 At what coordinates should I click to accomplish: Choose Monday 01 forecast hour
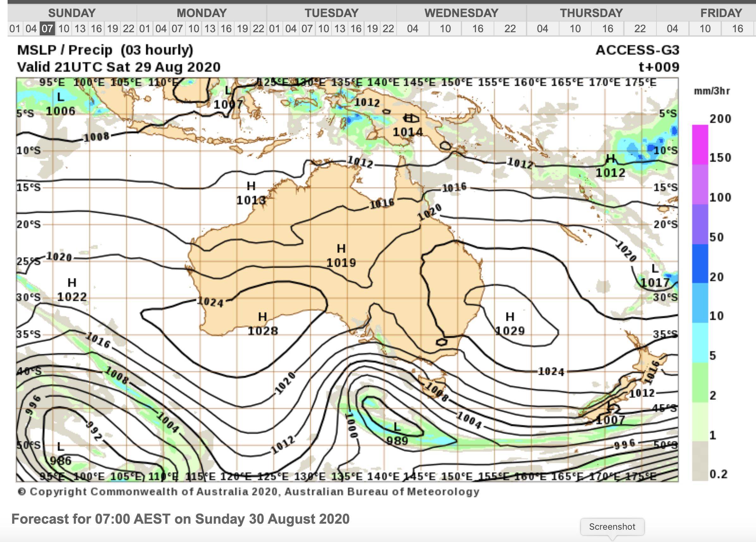pyautogui.click(x=145, y=29)
